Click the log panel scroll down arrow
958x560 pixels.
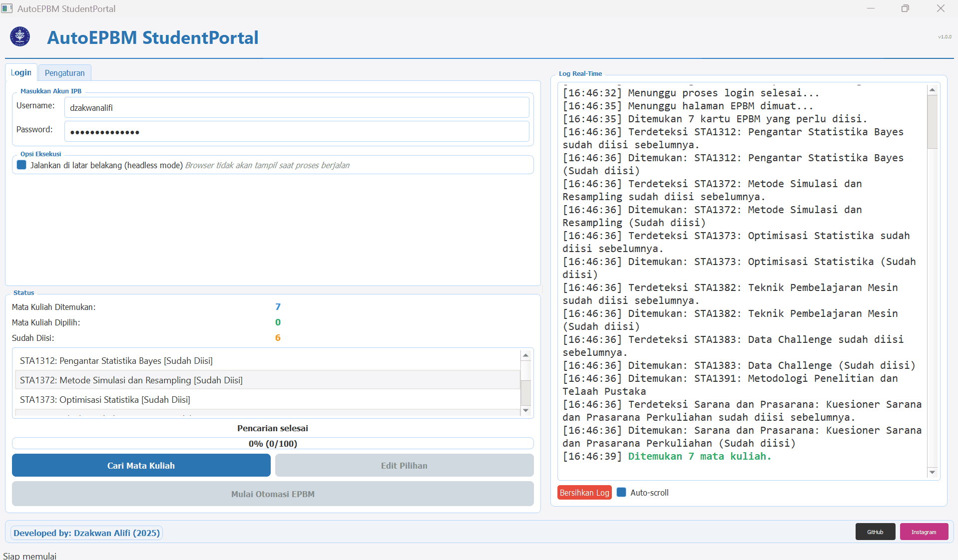click(x=932, y=472)
